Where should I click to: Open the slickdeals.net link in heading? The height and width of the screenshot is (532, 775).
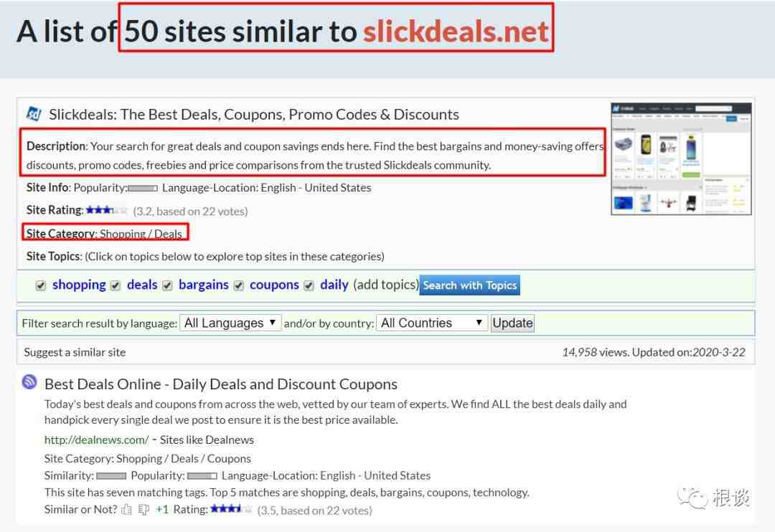pyautogui.click(x=456, y=31)
